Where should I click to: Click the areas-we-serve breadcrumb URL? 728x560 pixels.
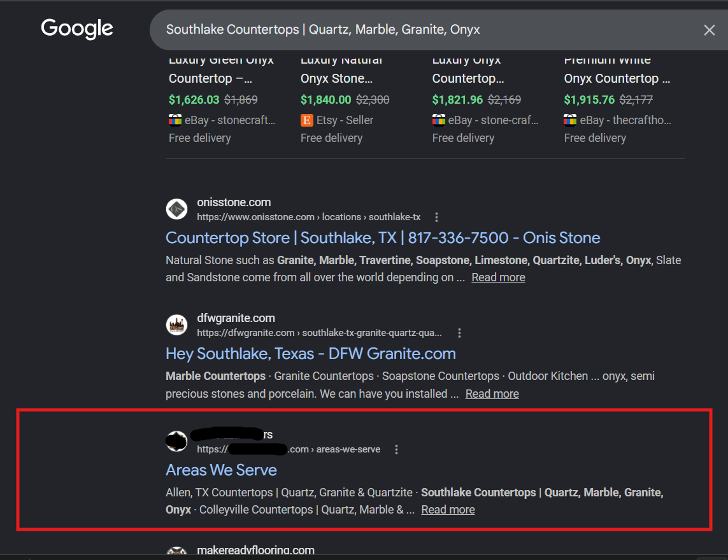point(289,449)
